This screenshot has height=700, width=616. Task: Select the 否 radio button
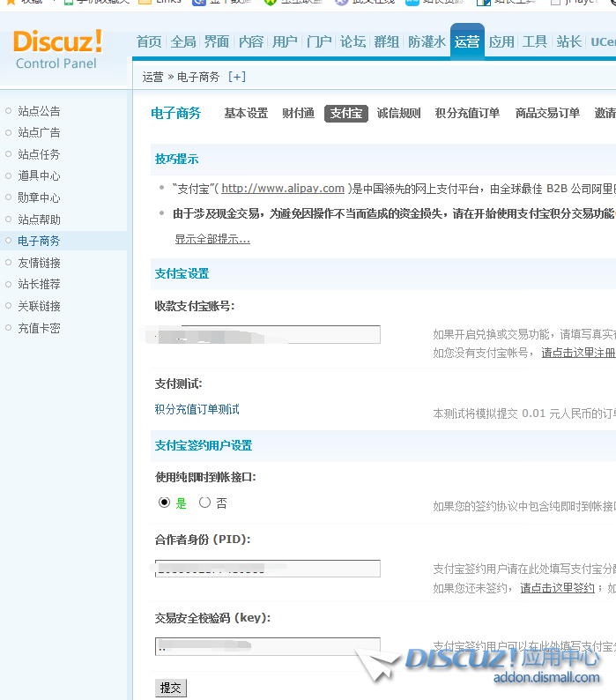204,503
